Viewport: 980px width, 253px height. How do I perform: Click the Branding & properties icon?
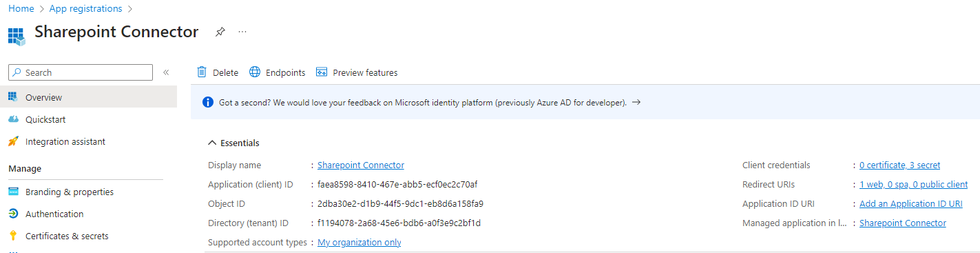pyautogui.click(x=13, y=192)
